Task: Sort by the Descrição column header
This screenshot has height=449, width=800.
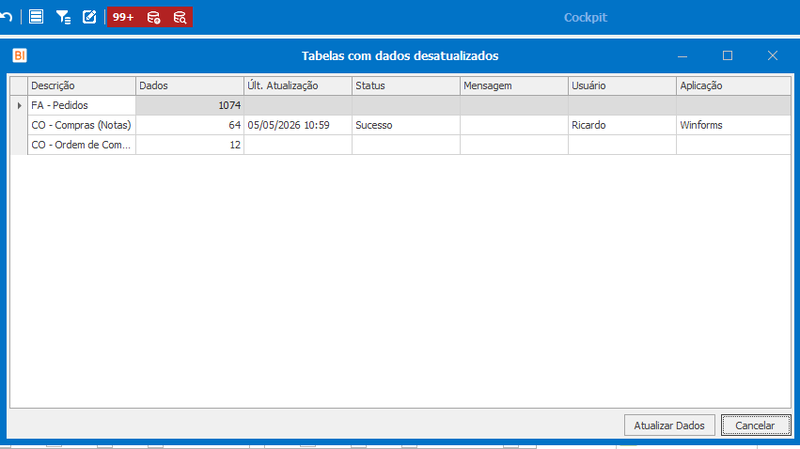Action: coord(82,86)
